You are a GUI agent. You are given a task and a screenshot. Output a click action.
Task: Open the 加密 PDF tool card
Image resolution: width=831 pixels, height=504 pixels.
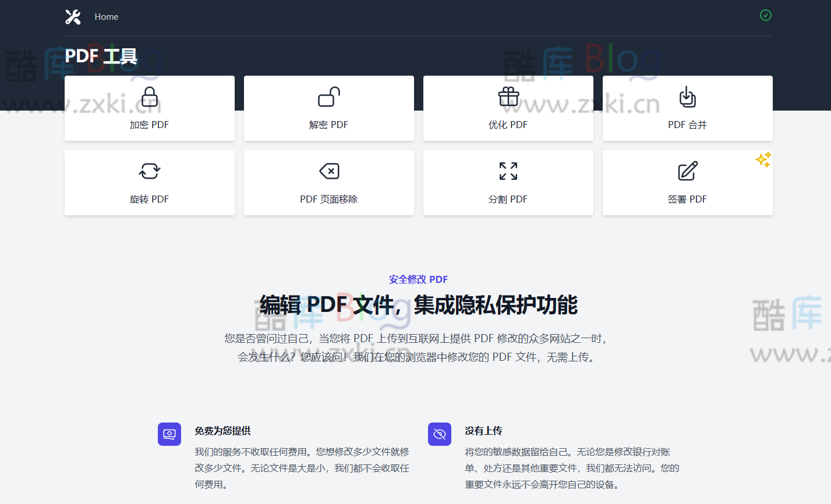coord(149,108)
